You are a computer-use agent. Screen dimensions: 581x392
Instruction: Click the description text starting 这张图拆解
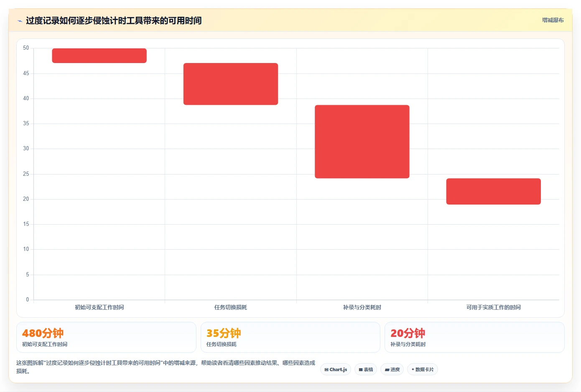click(x=166, y=367)
